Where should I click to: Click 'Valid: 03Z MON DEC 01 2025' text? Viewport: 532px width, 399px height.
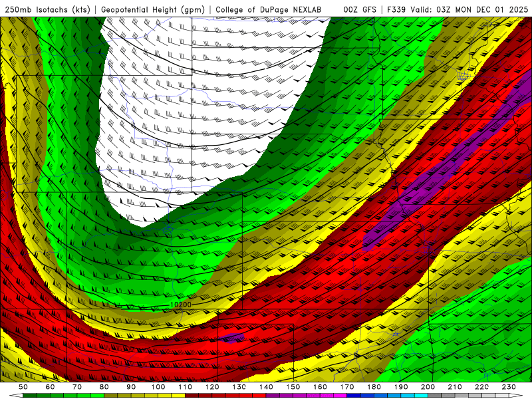tap(469, 9)
